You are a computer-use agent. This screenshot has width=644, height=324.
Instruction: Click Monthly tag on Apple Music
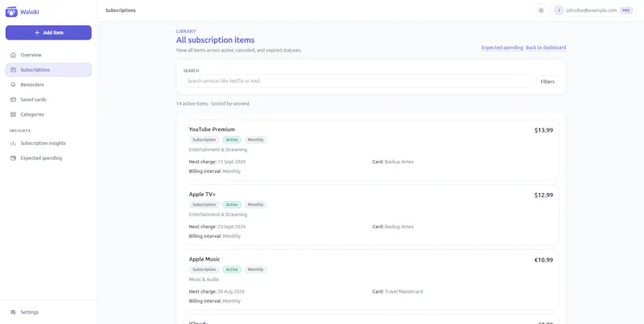click(255, 269)
